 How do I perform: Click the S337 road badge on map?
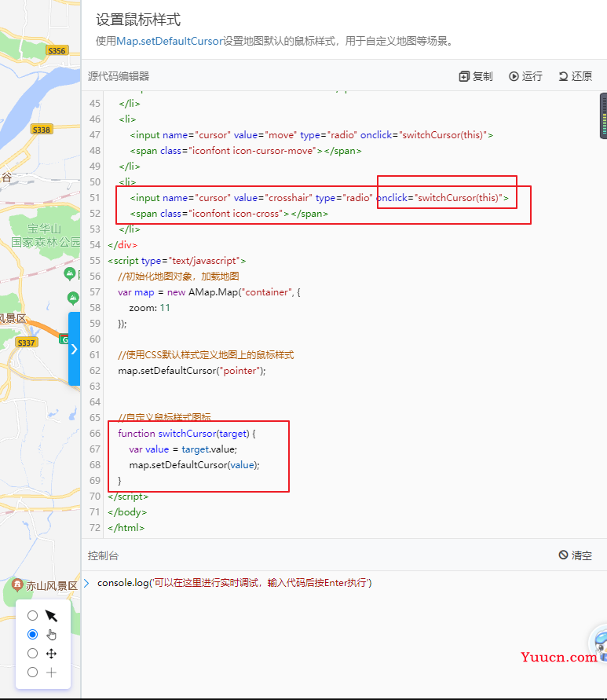point(27,343)
